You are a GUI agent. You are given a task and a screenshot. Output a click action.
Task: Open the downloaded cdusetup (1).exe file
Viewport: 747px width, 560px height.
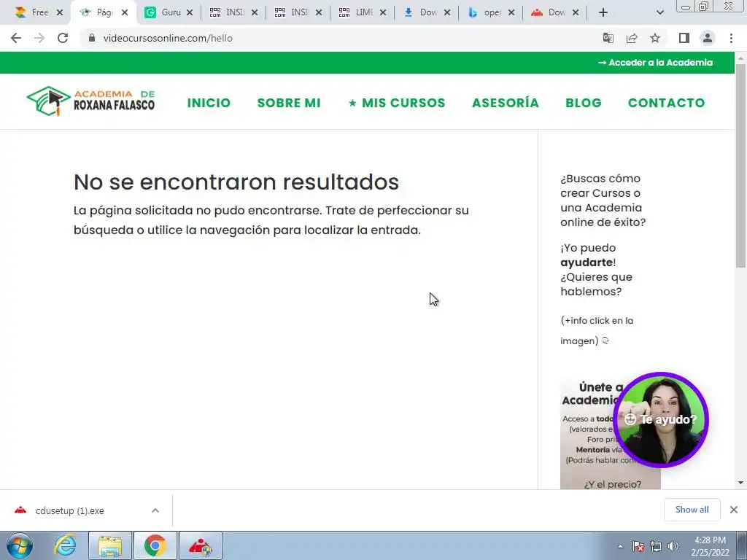(69, 510)
